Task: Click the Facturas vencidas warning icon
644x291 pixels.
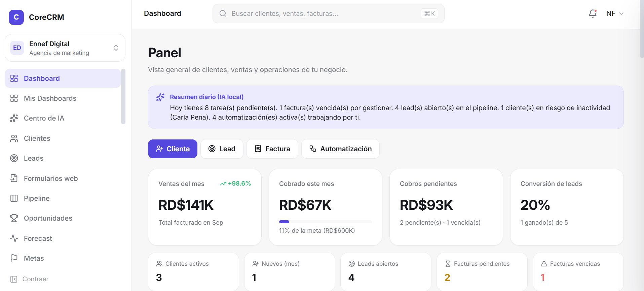Action: [x=544, y=264]
